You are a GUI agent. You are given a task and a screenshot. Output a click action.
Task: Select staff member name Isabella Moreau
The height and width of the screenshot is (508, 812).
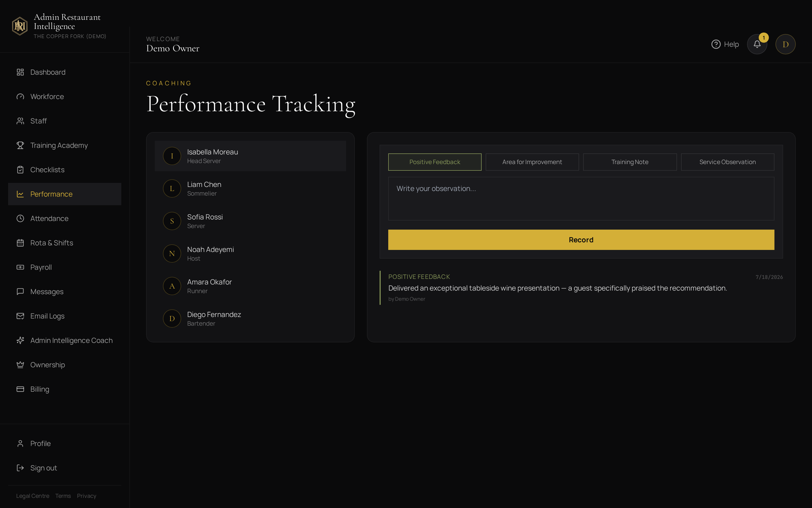tap(212, 152)
